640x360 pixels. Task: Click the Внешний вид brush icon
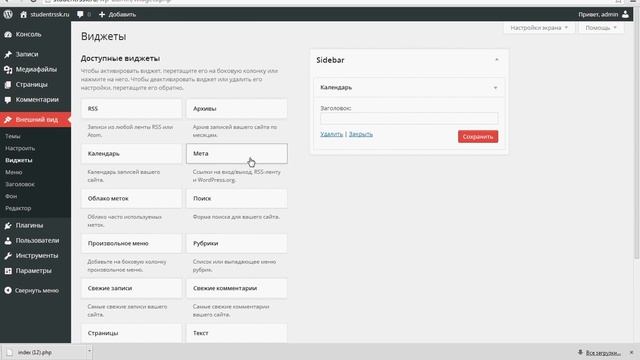point(8,120)
